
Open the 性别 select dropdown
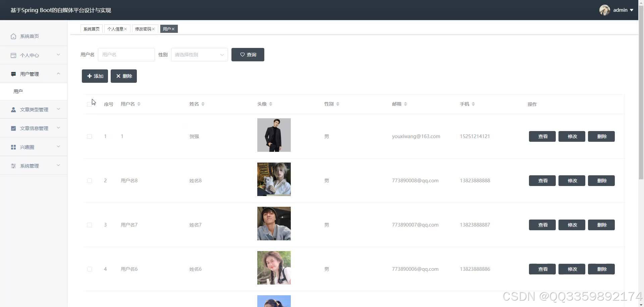[x=200, y=55]
